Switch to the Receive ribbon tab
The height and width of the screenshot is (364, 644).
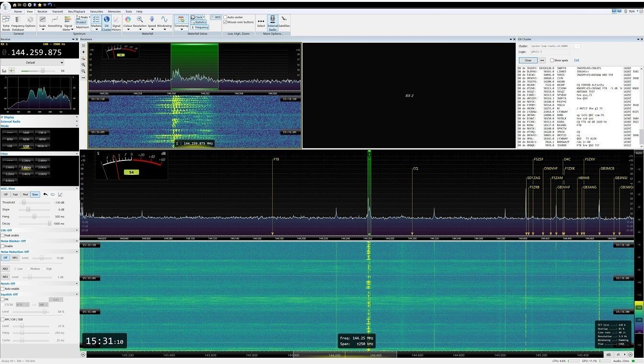[42, 11]
